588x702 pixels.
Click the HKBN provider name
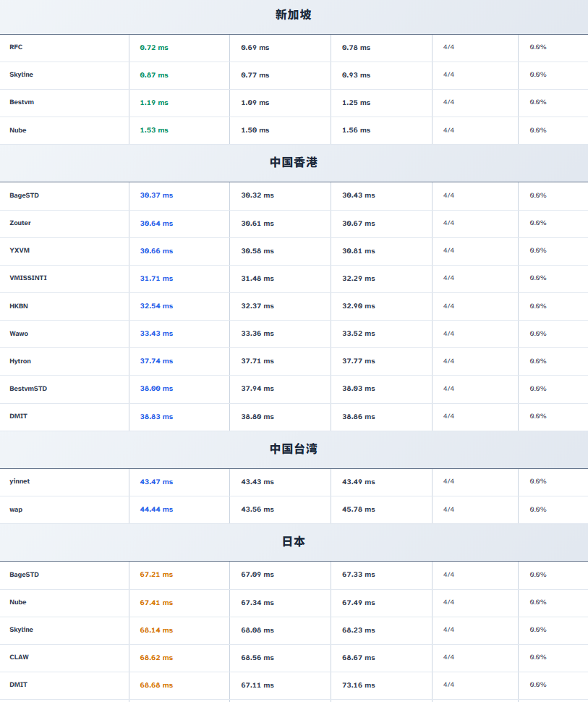tap(19, 306)
